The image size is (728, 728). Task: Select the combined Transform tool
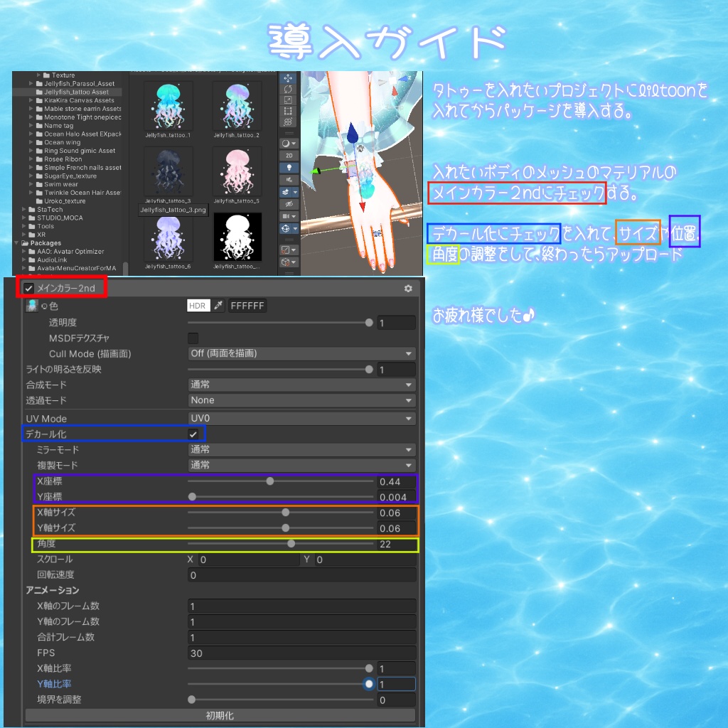click(288, 122)
